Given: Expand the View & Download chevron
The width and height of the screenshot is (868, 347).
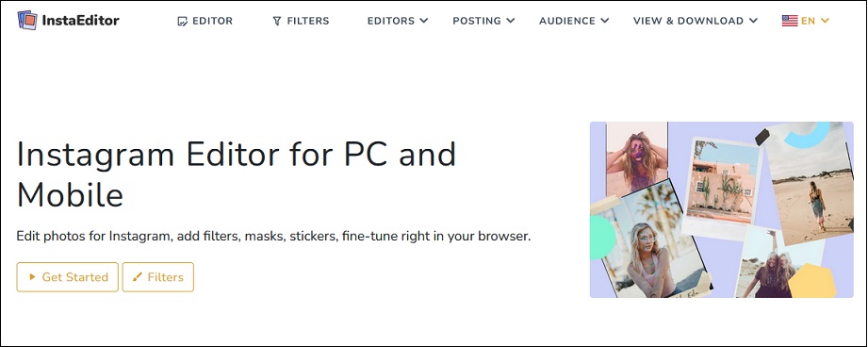Looking at the screenshot, I should tap(753, 21).
